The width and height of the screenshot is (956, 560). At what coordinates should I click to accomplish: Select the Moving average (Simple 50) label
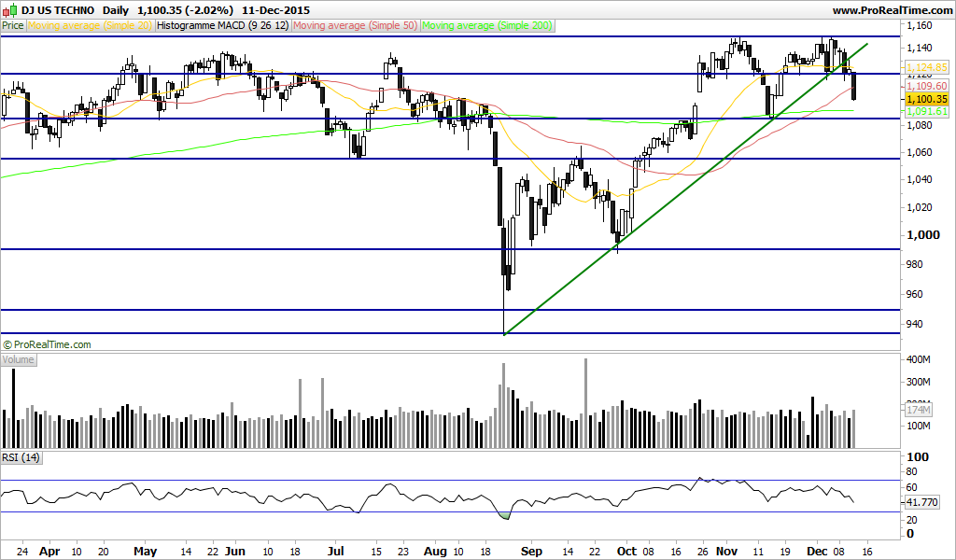[356, 25]
